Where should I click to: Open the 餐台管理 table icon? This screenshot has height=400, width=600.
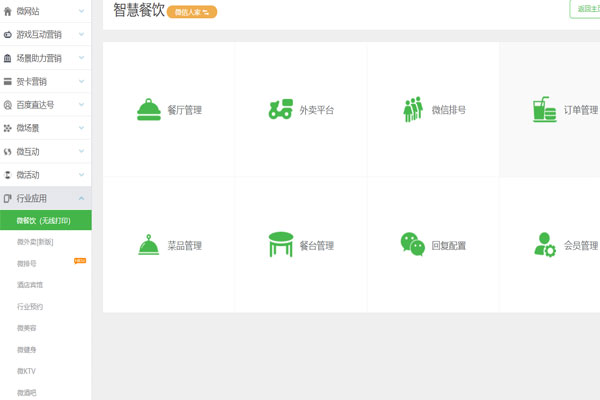(x=281, y=244)
